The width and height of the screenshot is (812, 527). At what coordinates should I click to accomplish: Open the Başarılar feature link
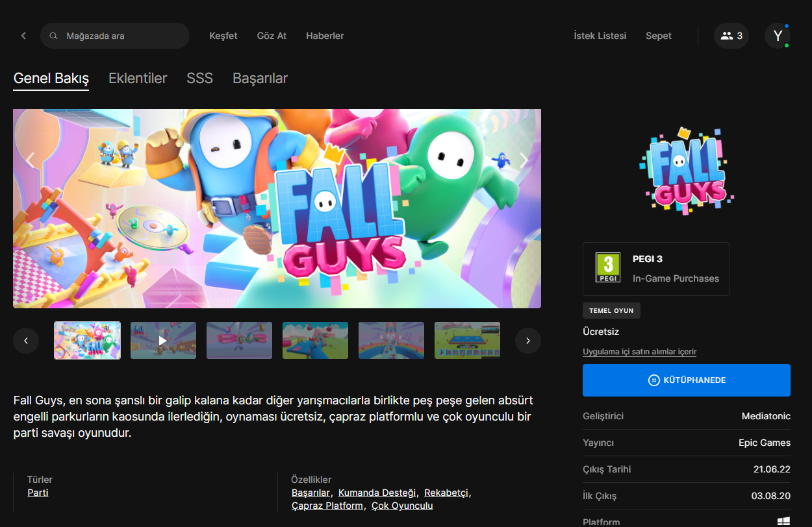(x=311, y=493)
